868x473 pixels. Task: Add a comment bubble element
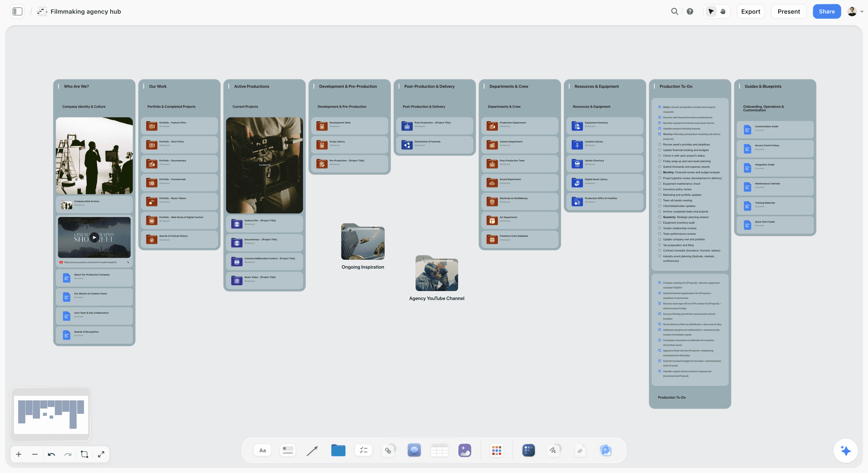(x=414, y=450)
